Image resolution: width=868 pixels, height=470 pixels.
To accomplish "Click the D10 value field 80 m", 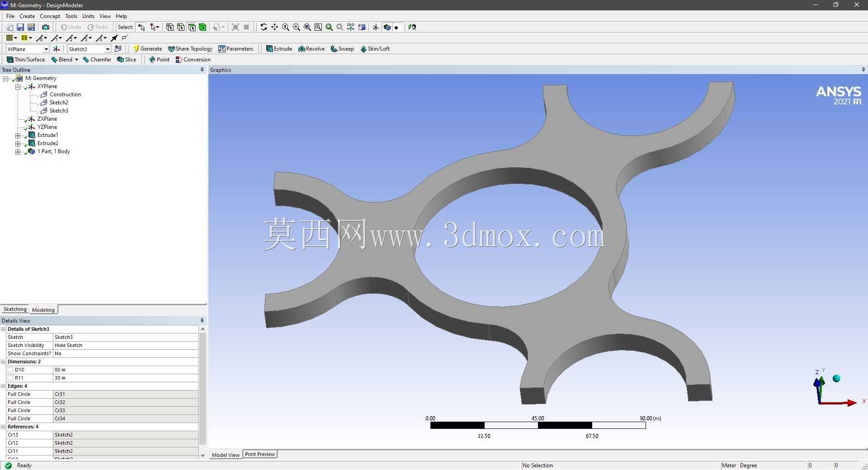I will click(126, 370).
